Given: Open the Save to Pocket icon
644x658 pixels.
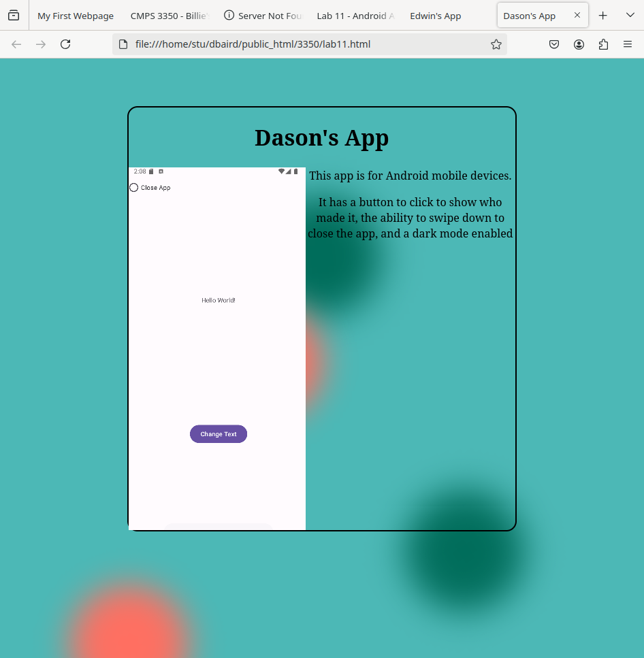Looking at the screenshot, I should pyautogui.click(x=554, y=44).
